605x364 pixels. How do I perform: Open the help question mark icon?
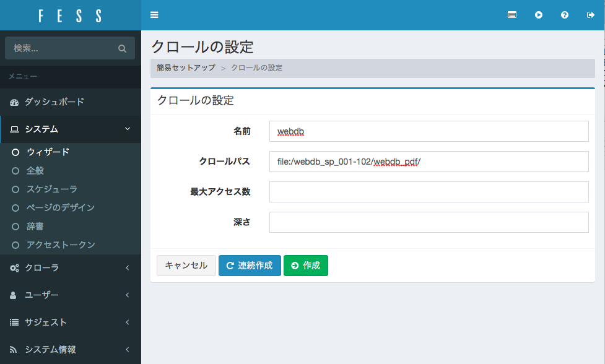[x=565, y=15]
